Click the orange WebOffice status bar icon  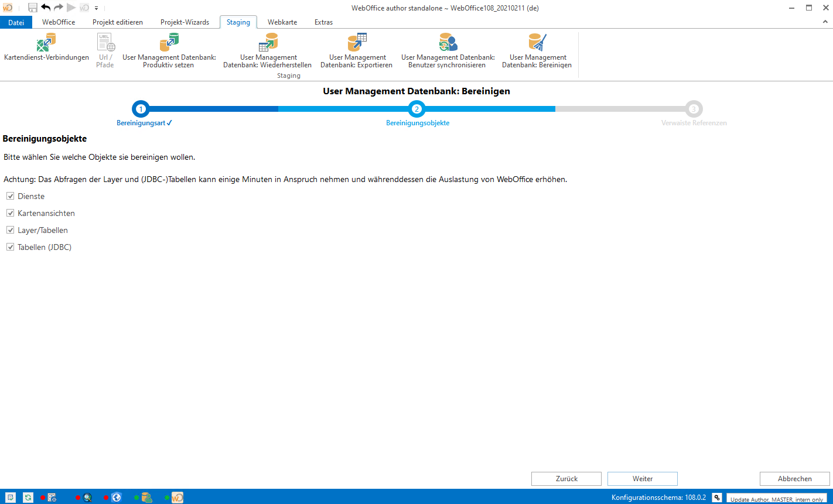coord(177,498)
